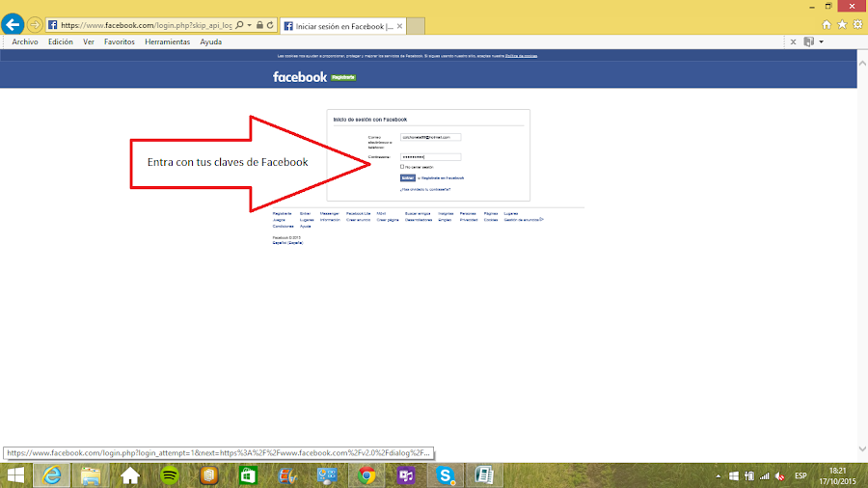
Task: Open the Edición menu
Action: (61, 42)
